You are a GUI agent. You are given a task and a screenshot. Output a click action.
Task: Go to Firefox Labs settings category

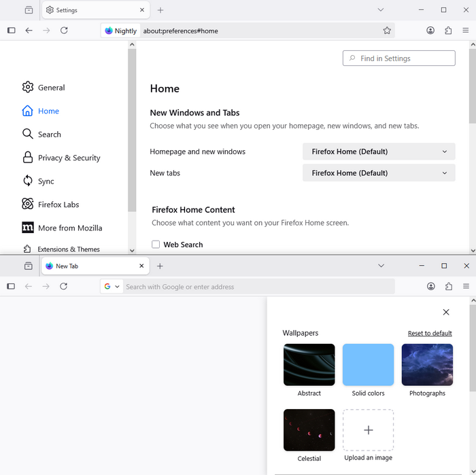(58, 205)
